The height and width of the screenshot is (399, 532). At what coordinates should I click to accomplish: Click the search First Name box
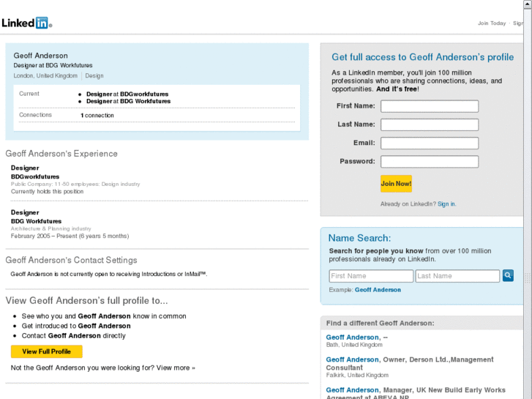(x=371, y=276)
